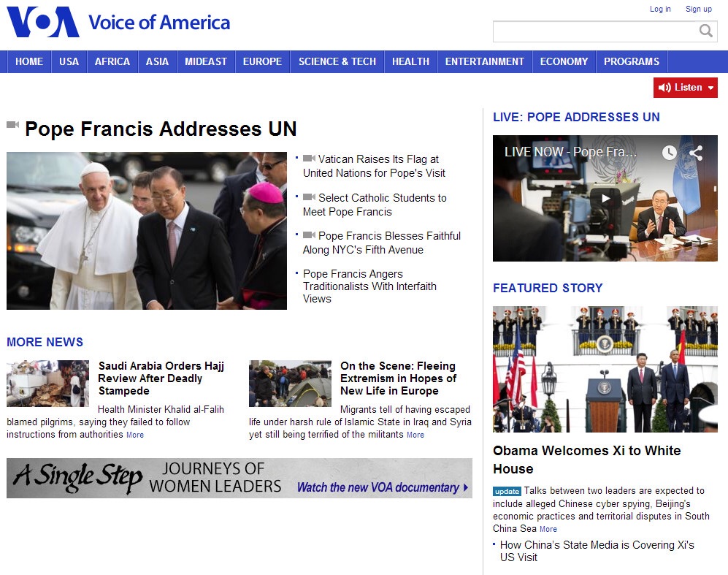728x575 pixels.
Task: Open the PROGRAMS menu
Action: tap(632, 62)
